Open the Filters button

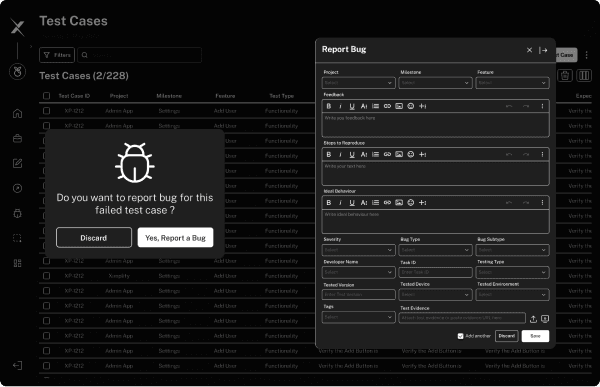(57, 55)
